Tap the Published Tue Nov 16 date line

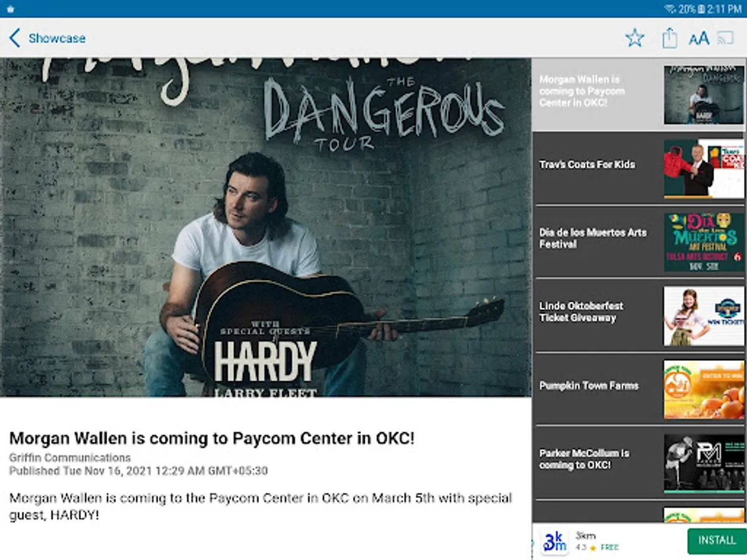click(x=138, y=471)
